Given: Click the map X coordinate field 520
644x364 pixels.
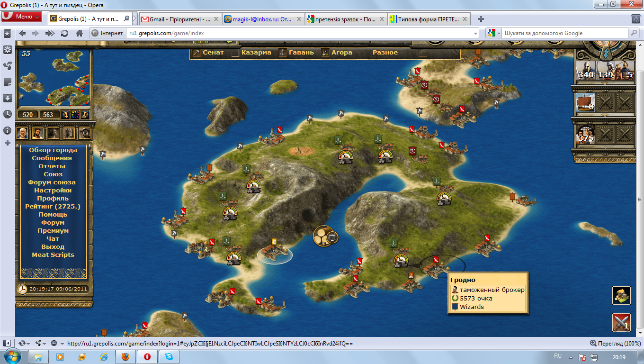Looking at the screenshot, I should 28,115.
